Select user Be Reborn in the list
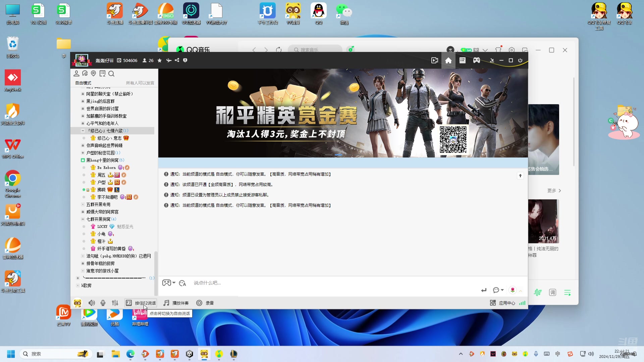Screen dimensions: 644x362 106,168
